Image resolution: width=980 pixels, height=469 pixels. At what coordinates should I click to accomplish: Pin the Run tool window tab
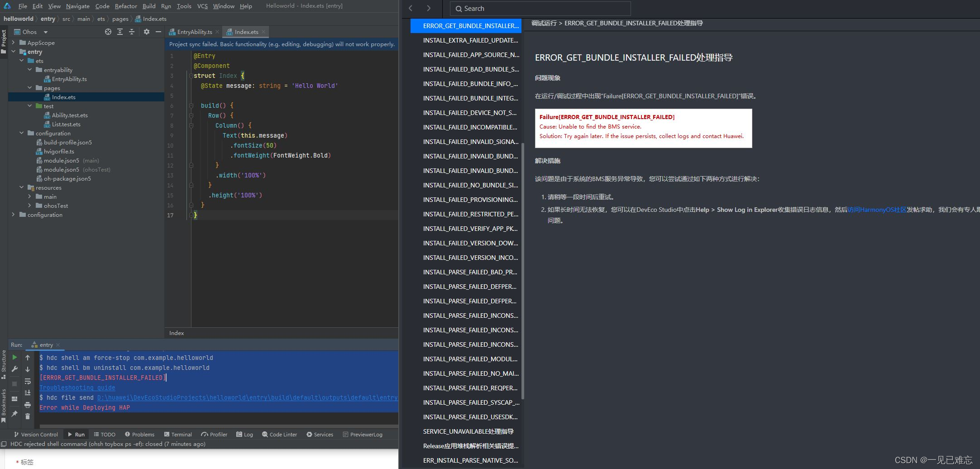tap(15, 413)
